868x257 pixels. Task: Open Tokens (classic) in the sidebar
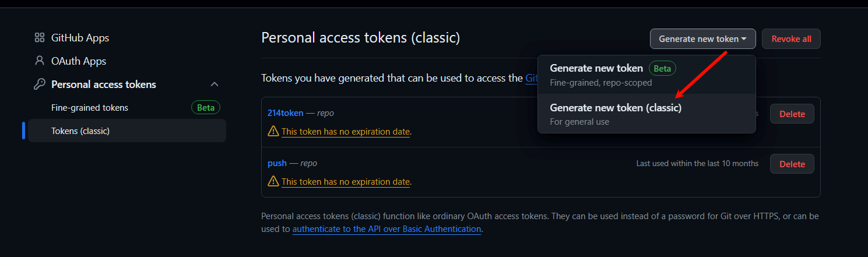(x=127, y=131)
